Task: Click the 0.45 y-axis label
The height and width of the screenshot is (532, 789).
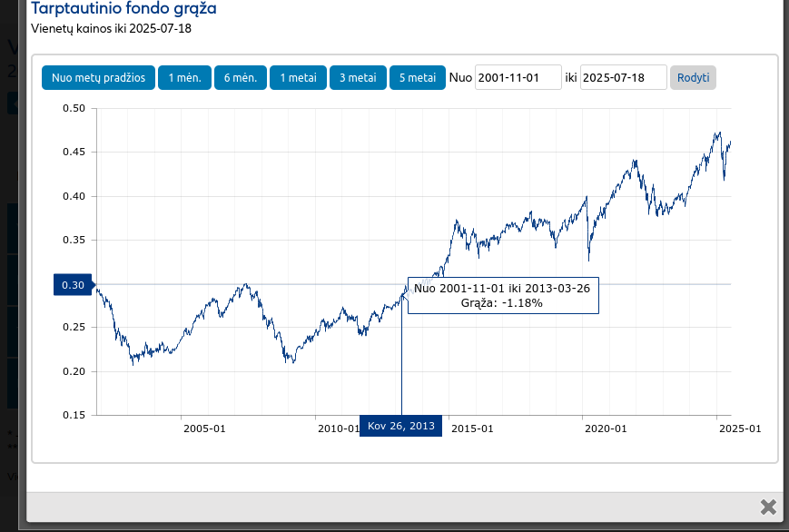Action: point(74,152)
